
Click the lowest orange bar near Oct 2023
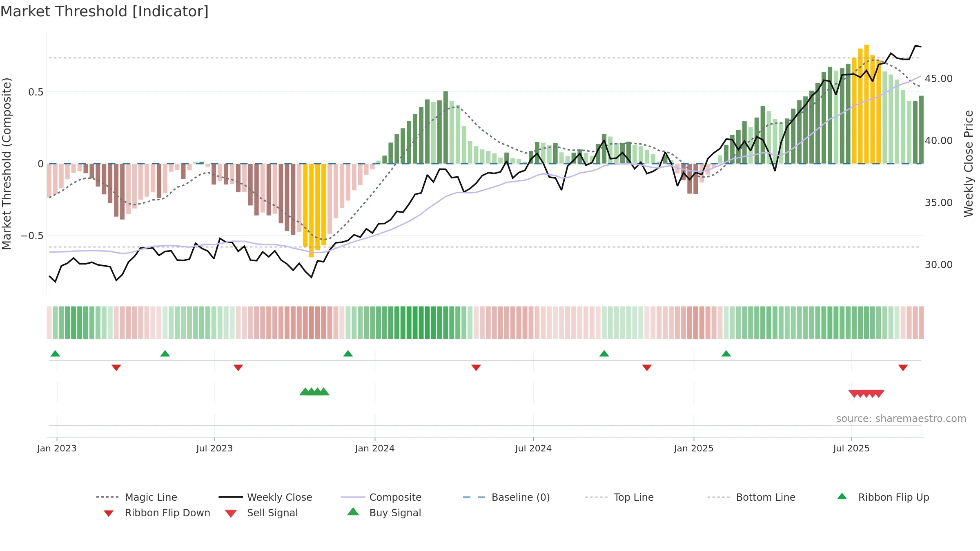tap(311, 211)
